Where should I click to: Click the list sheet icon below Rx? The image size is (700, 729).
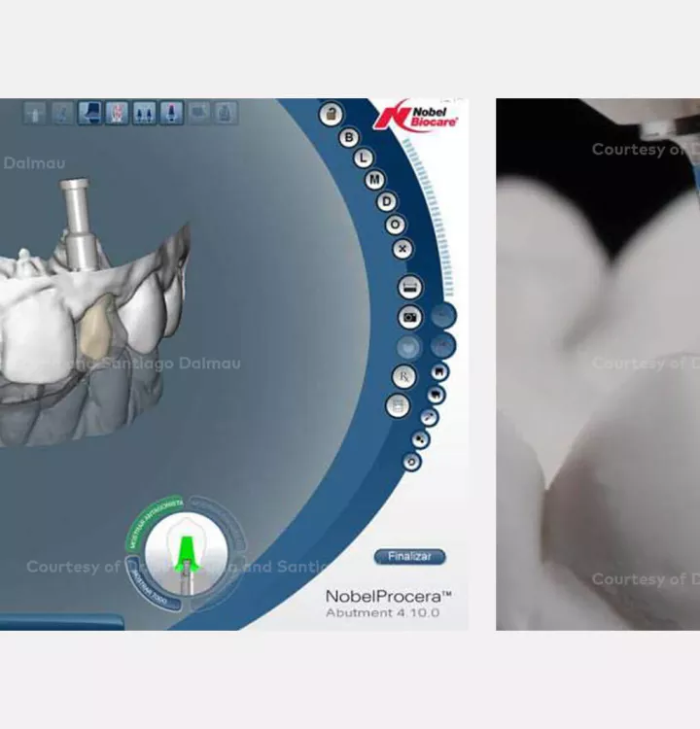point(398,406)
